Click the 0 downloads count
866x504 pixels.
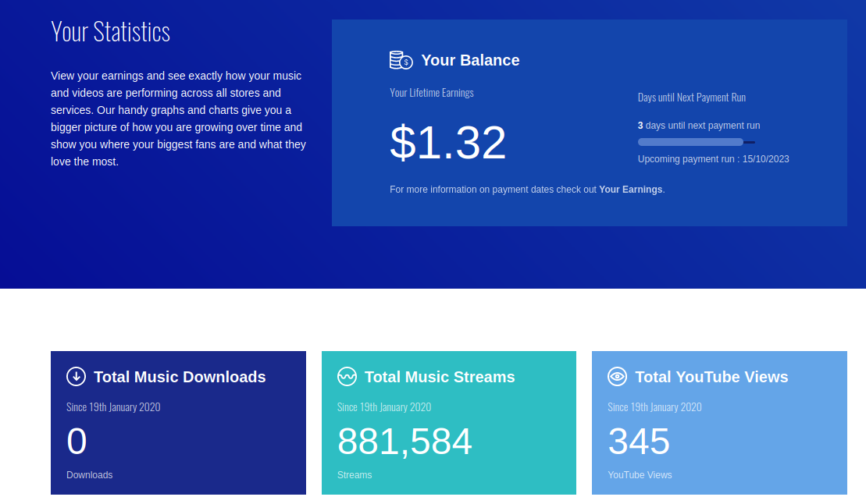point(77,442)
